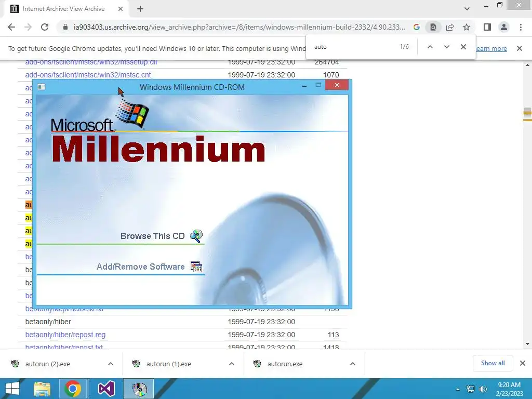Open the Learn more link in info bar
Screen dimensions: 532x399
coord(491,48)
